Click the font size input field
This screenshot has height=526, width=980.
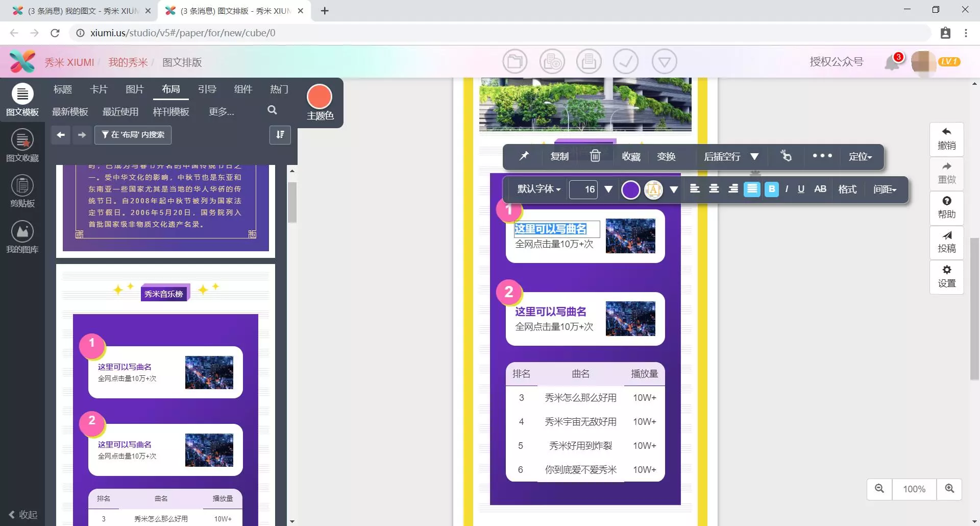(x=583, y=189)
